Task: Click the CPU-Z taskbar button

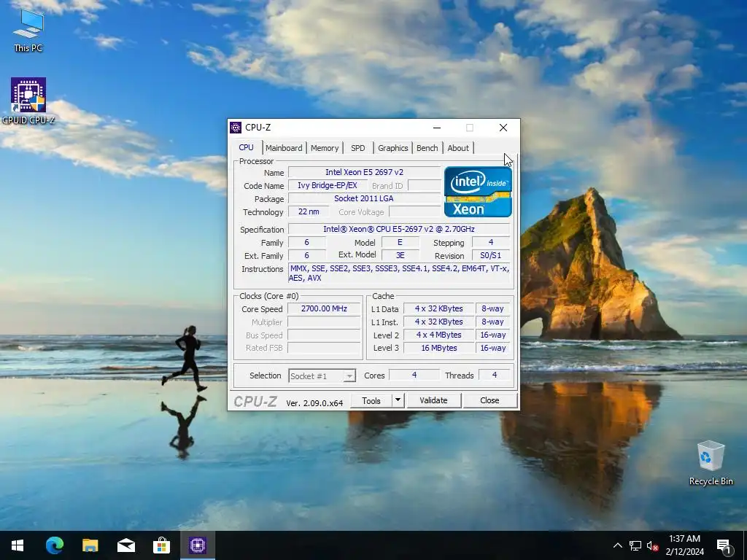Action: pyautogui.click(x=197, y=545)
